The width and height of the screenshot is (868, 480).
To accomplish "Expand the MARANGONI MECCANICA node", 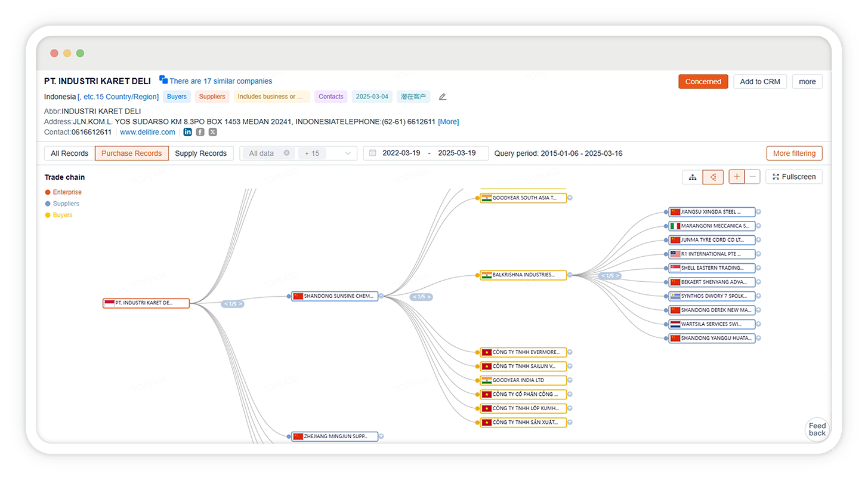I will click(x=758, y=226).
